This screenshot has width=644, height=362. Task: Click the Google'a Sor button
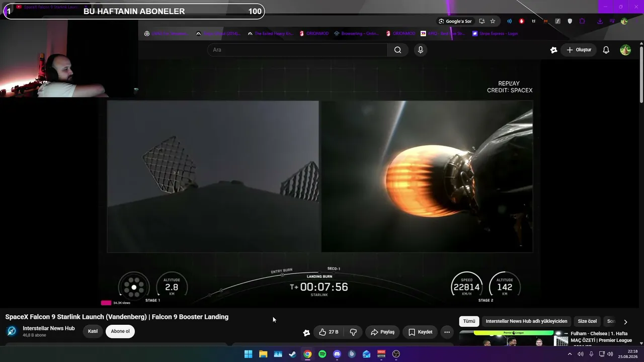(455, 21)
